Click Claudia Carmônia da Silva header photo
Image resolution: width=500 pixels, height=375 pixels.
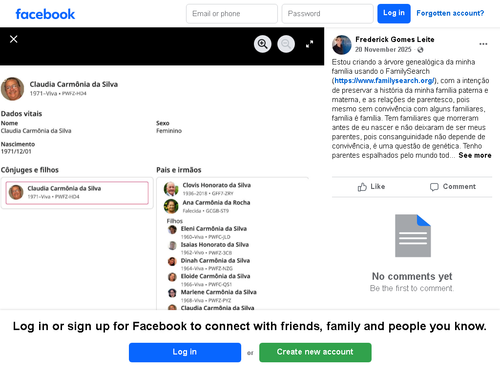point(12,89)
